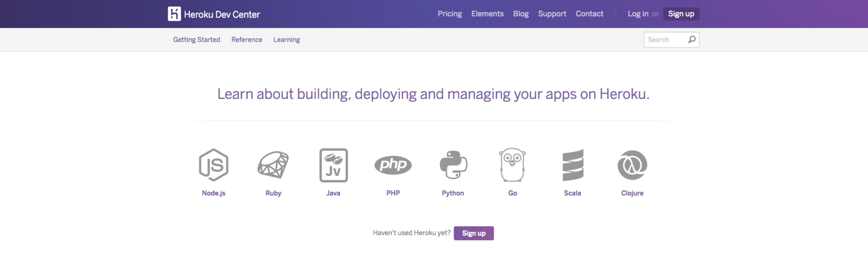
Task: Switch to the Reference section
Action: click(247, 40)
